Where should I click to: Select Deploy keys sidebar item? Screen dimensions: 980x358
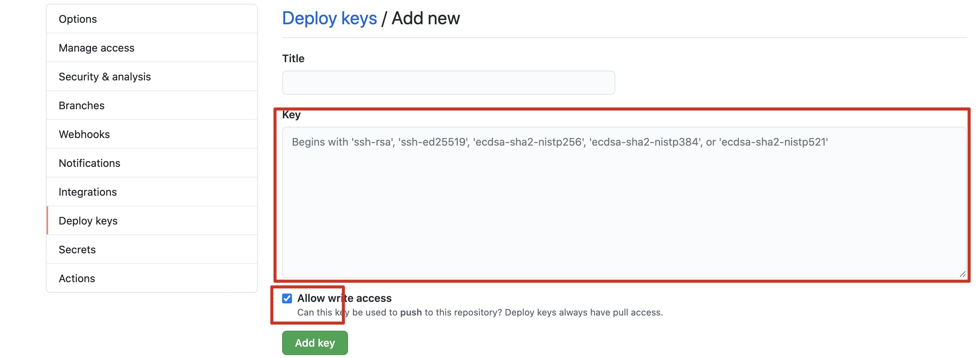coord(88,221)
